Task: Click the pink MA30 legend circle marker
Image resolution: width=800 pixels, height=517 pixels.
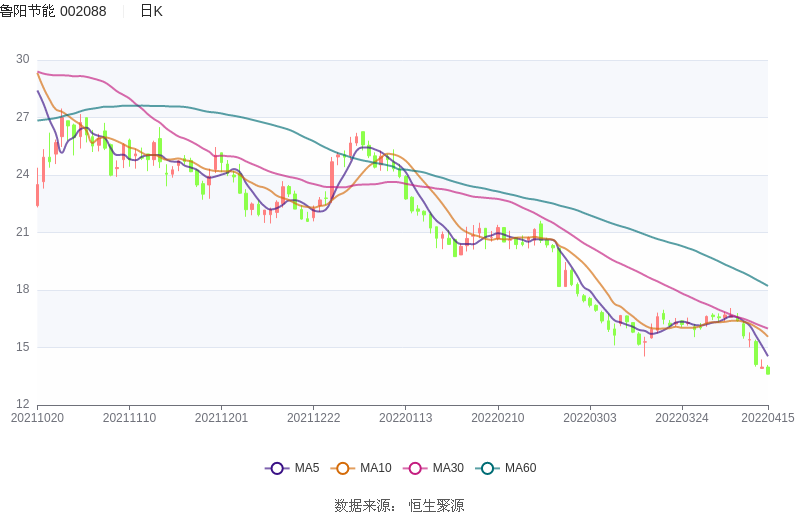Action: click(415, 468)
